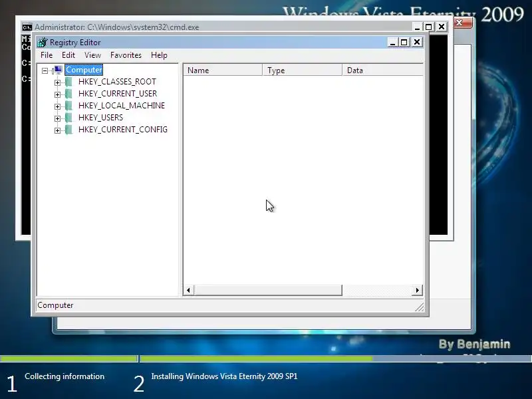Expand the HKEY_CURRENT_USER key
The width and height of the screenshot is (532, 399).
coord(57,94)
